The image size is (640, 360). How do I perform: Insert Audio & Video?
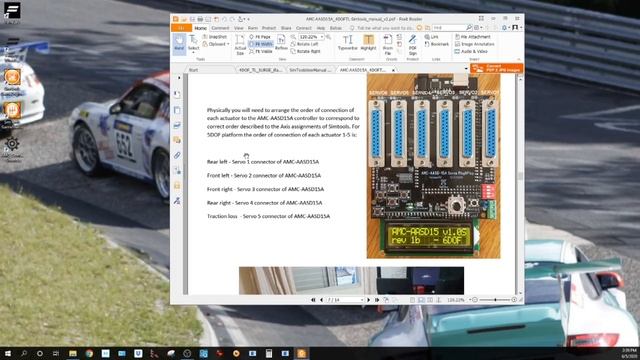[x=471, y=51]
